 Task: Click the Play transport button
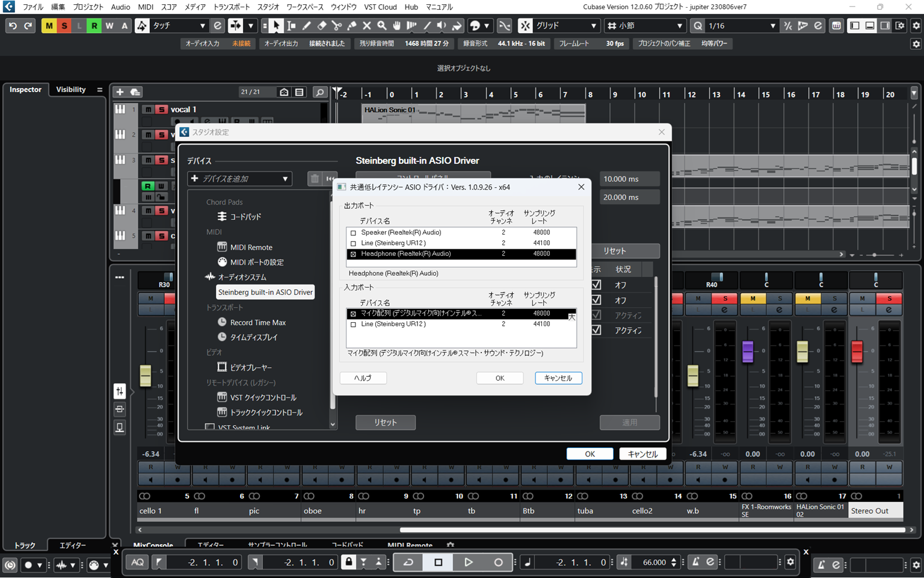click(x=468, y=562)
